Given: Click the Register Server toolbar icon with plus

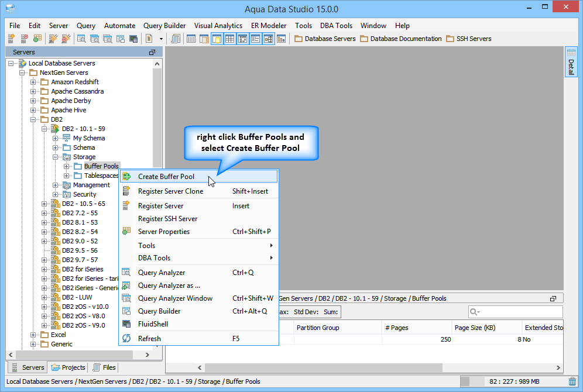Looking at the screenshot, I should pyautogui.click(x=11, y=39).
